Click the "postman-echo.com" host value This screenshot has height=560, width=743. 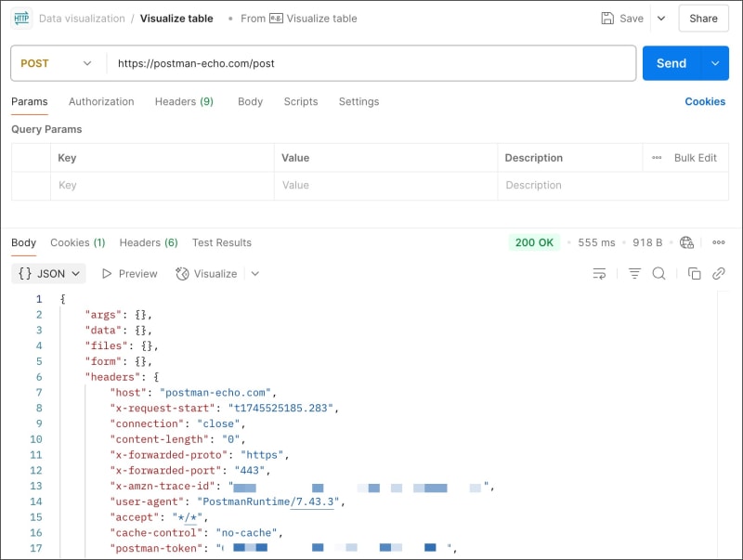pos(215,393)
